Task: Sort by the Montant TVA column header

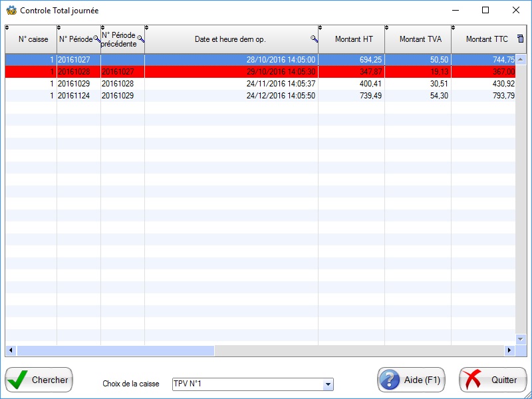Action: [420, 39]
